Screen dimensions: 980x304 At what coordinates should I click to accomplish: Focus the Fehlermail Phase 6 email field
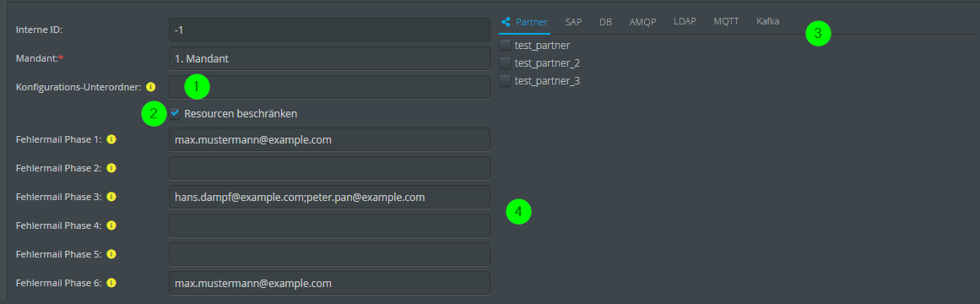329,284
